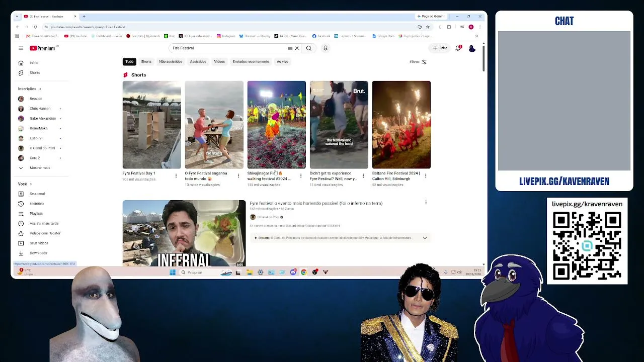Screen dimensions: 644x362
Task: Open more options for Beltane Fire Festival short
Action: [x=426, y=175]
